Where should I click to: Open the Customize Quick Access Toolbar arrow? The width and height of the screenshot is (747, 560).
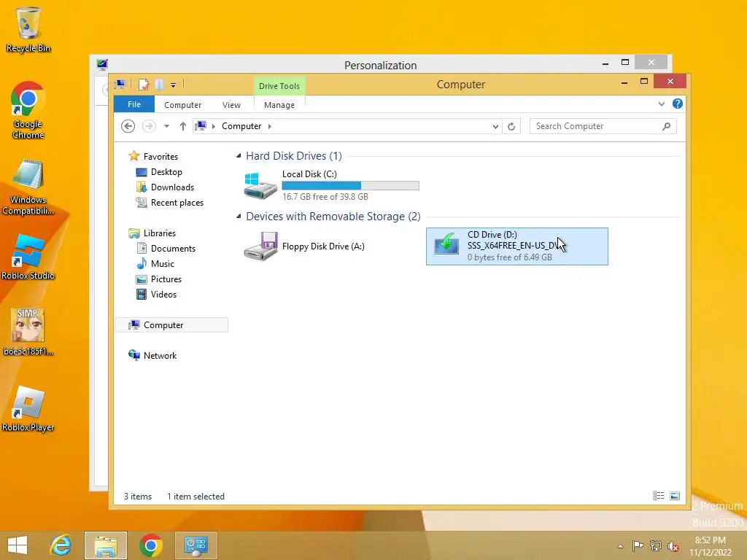174,85
